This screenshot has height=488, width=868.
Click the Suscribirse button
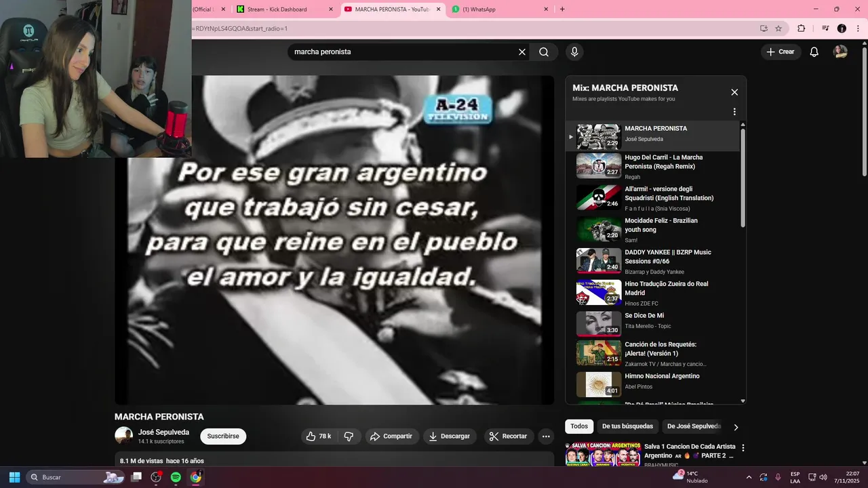coord(223,436)
